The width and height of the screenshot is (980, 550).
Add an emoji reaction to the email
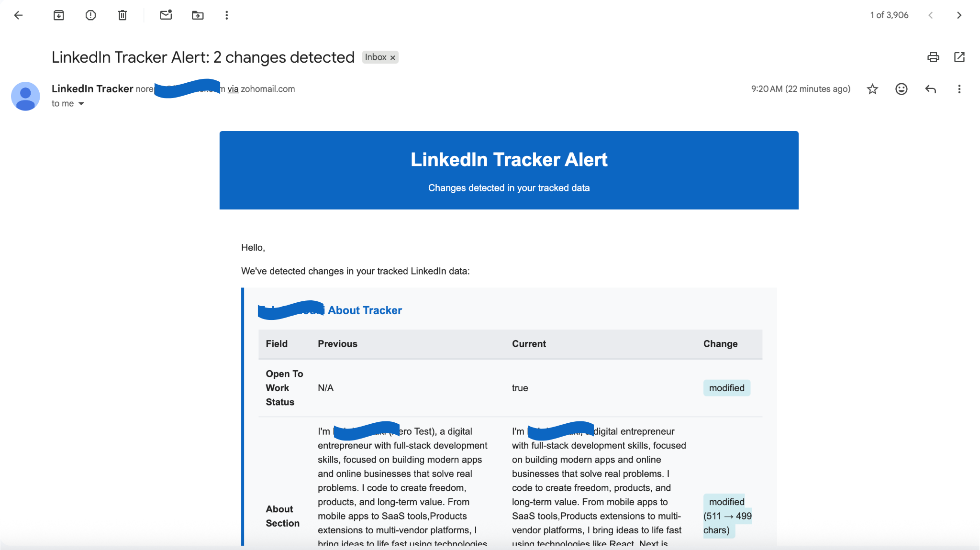click(x=901, y=89)
